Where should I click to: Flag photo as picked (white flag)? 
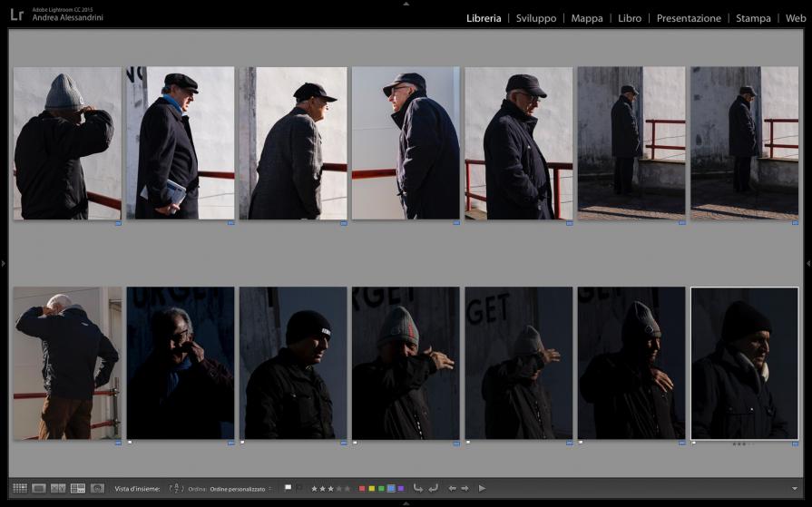coord(288,488)
